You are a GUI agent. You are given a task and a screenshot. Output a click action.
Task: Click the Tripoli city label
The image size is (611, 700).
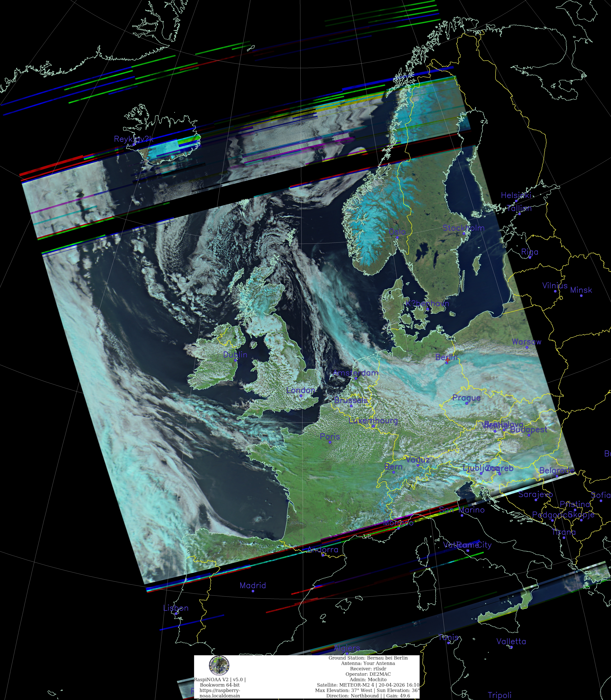(x=500, y=695)
